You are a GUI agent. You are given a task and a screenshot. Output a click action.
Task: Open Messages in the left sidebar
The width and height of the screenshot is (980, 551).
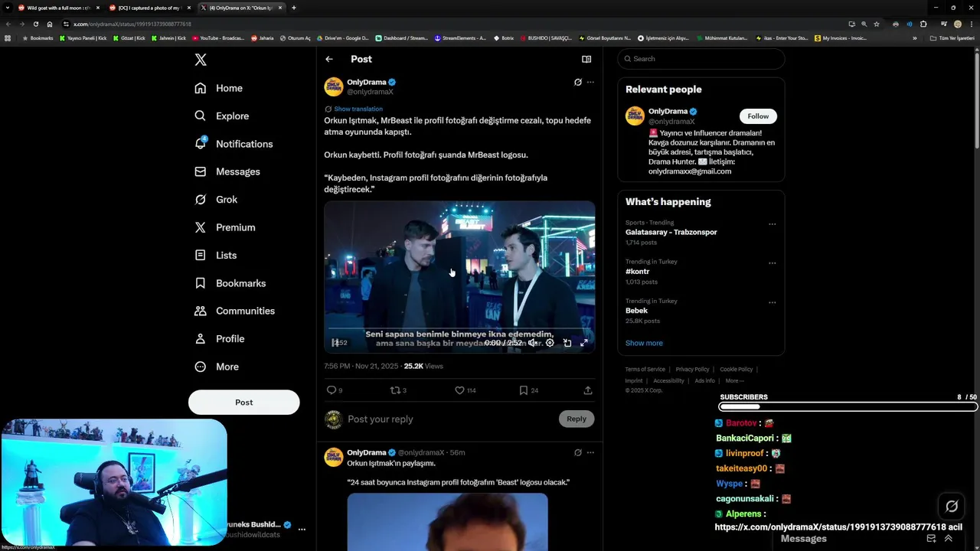pos(227,171)
